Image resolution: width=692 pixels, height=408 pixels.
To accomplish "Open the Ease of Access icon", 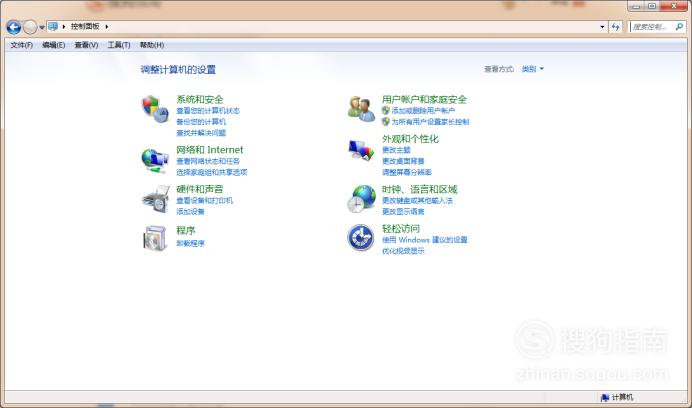I will click(361, 238).
